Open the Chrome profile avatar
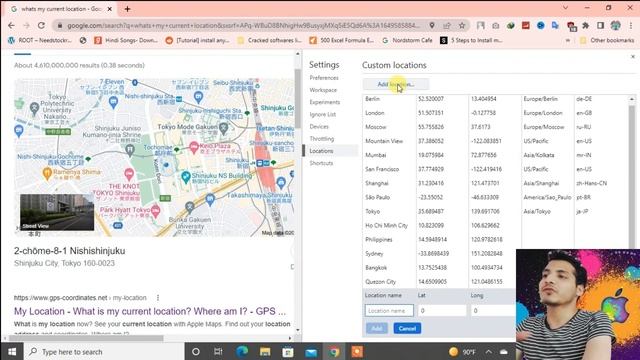This screenshot has height=360, width=640. click(616, 26)
